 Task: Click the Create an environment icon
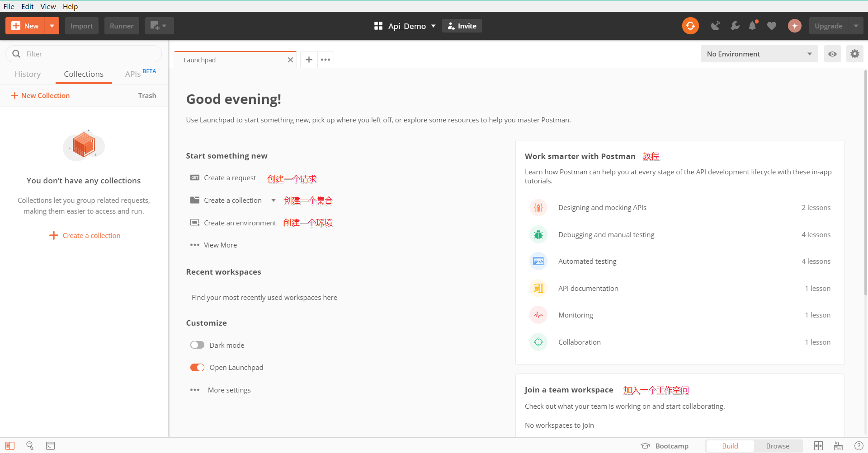(195, 223)
